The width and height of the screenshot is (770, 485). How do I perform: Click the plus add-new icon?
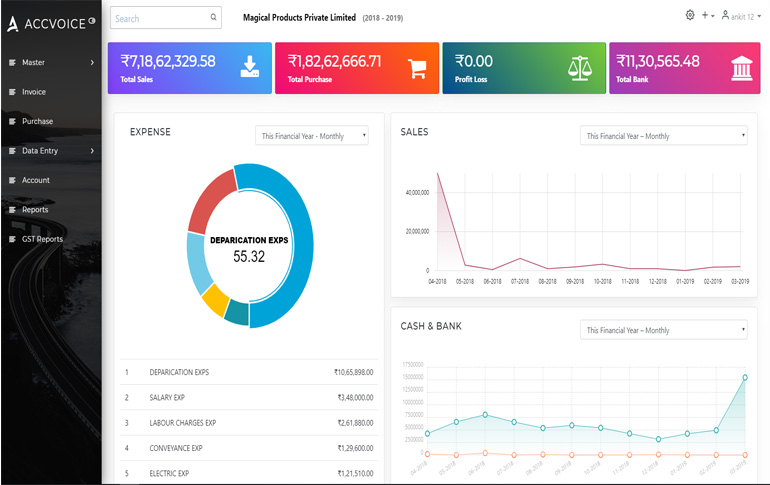pos(706,15)
